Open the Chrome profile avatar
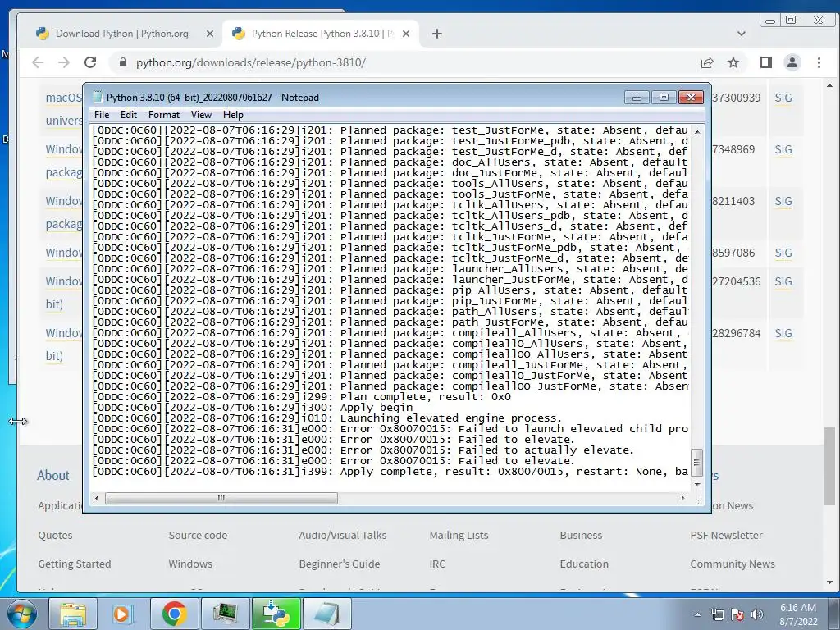Screen dimensions: 840x630 click(x=792, y=62)
